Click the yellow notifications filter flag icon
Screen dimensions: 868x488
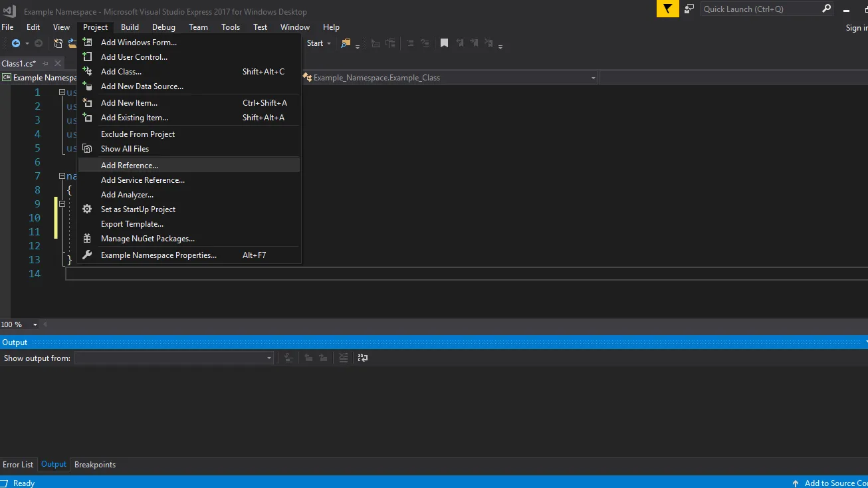668,9
